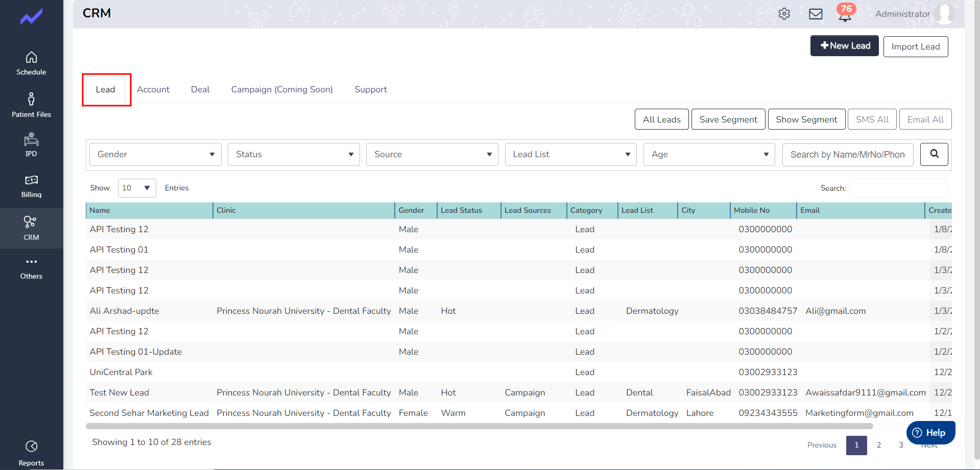Click the Warm lead status cell
The image size is (980, 470).
click(453, 413)
